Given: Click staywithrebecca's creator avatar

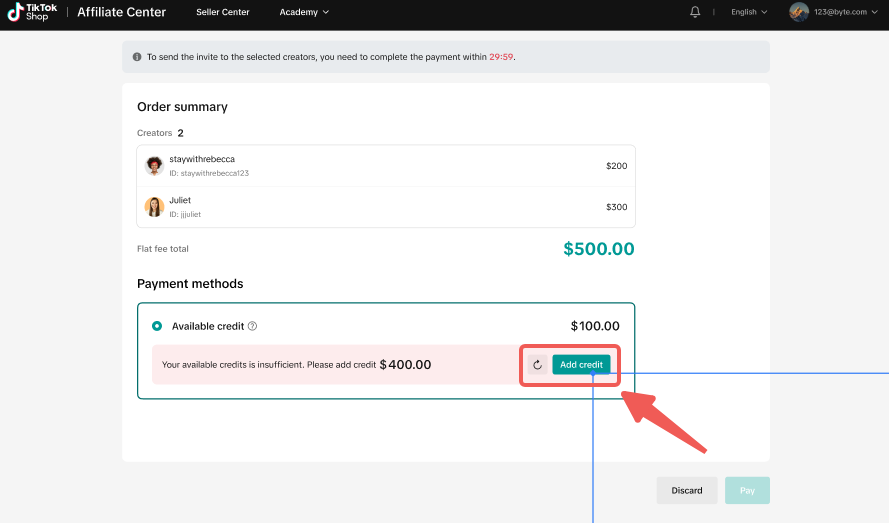Looking at the screenshot, I should (x=154, y=166).
